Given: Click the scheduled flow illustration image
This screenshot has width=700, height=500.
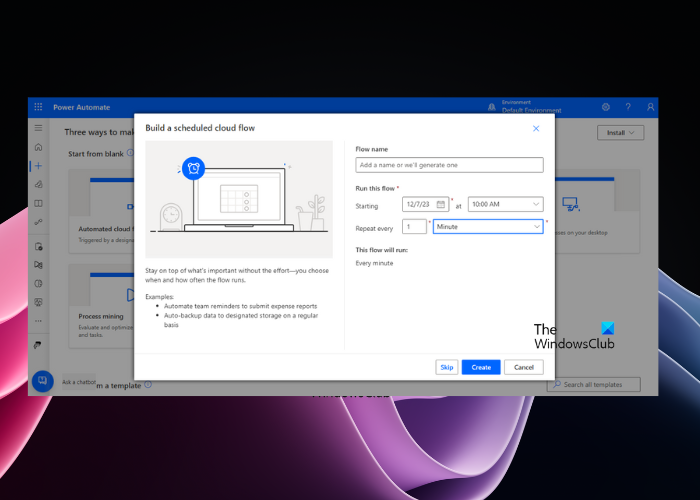Looking at the screenshot, I should coord(239,199).
